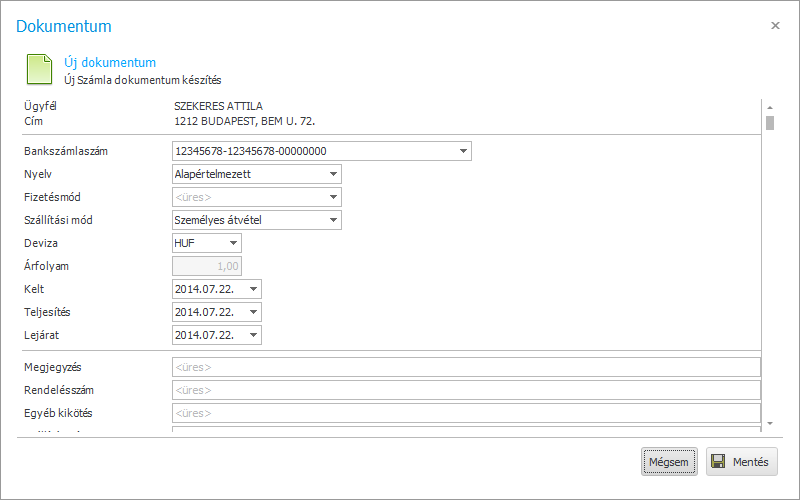Click the scrollbar up arrow
The width and height of the screenshot is (800, 500).
click(770, 106)
